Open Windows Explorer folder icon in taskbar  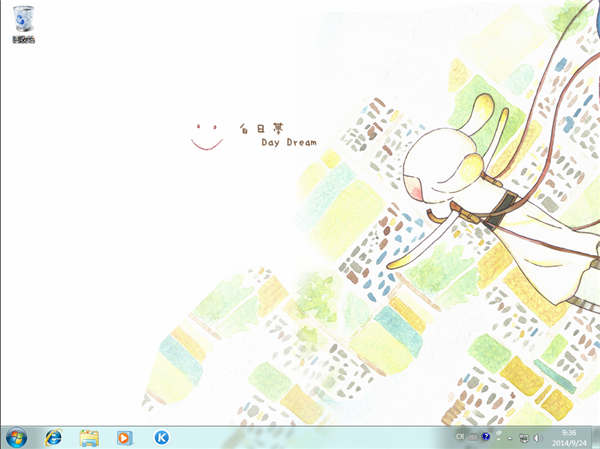tap(89, 437)
